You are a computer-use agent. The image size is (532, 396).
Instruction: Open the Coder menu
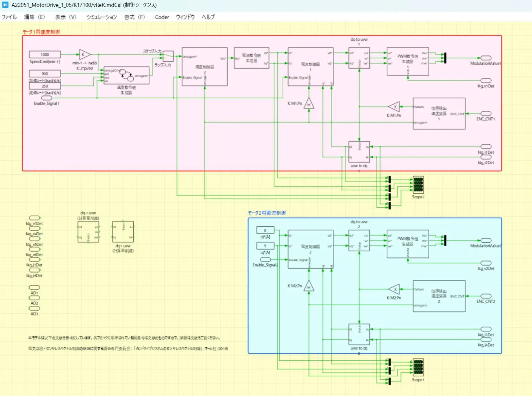coord(162,17)
